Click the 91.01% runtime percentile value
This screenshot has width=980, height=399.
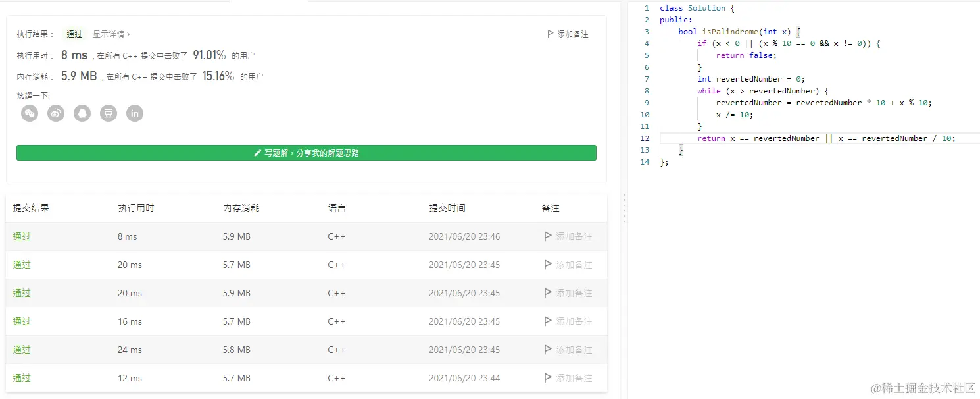click(209, 55)
